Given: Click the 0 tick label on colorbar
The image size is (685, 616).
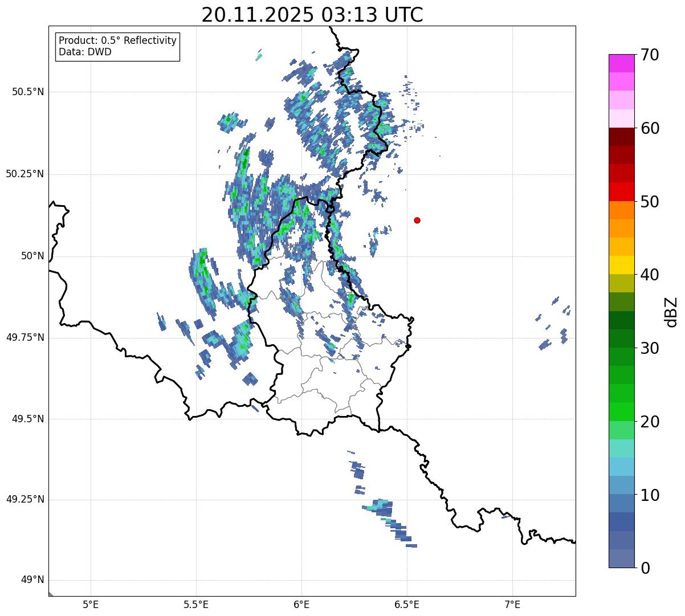Looking at the screenshot, I should click(645, 568).
